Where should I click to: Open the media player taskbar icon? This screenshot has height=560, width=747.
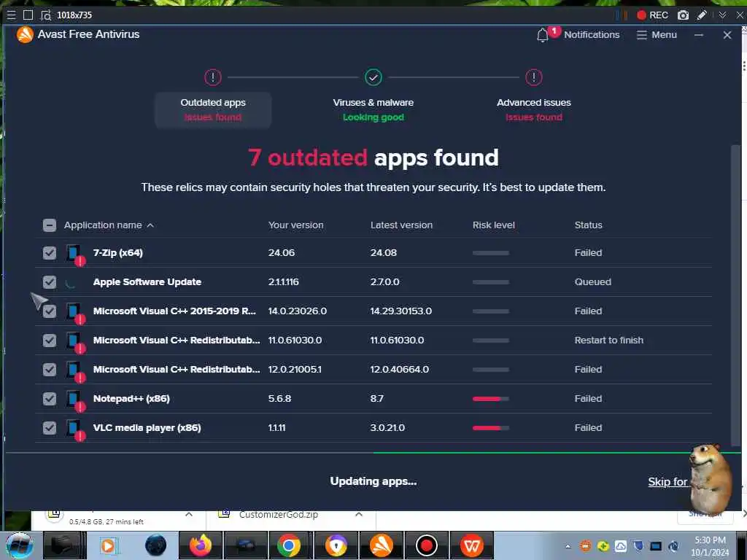[x=110, y=545]
